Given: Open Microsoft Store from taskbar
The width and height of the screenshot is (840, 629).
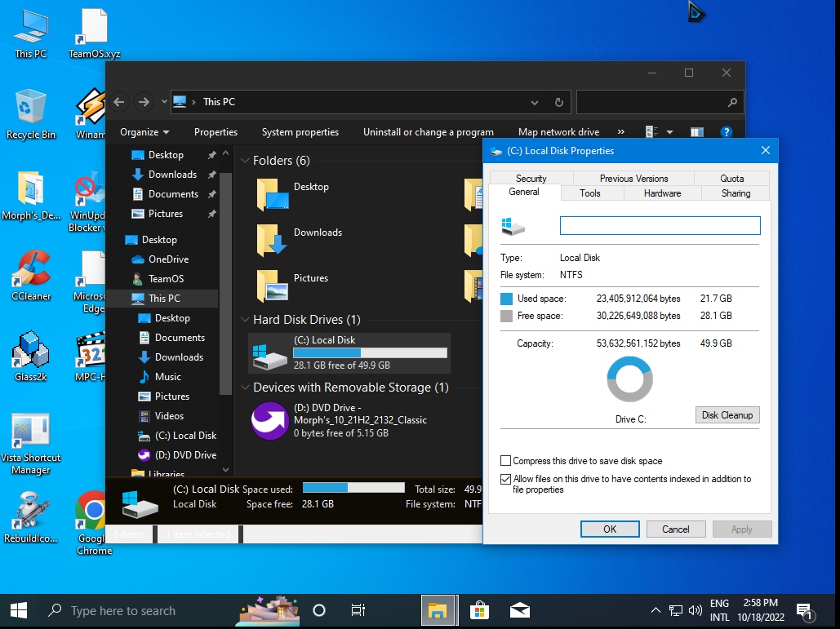Looking at the screenshot, I should 479,610.
